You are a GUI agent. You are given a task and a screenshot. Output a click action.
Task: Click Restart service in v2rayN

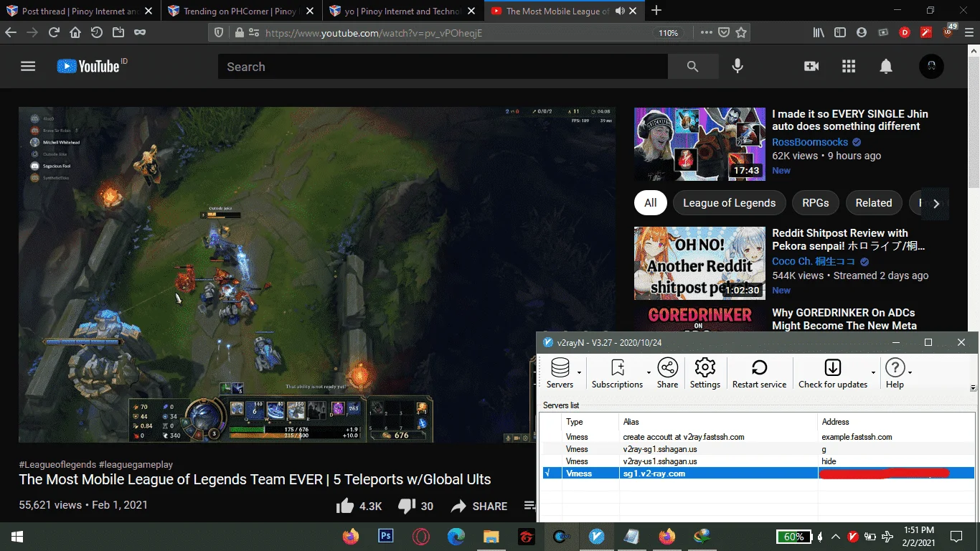(759, 374)
